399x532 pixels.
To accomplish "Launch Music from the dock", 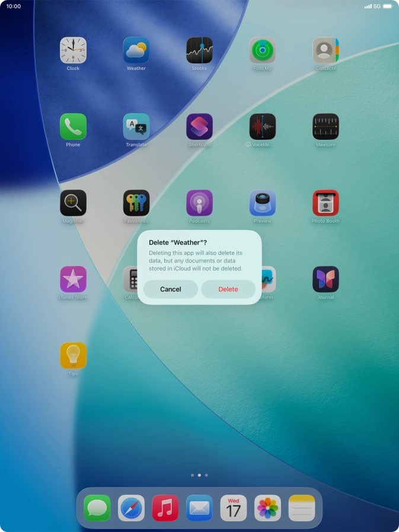I will 165,508.
